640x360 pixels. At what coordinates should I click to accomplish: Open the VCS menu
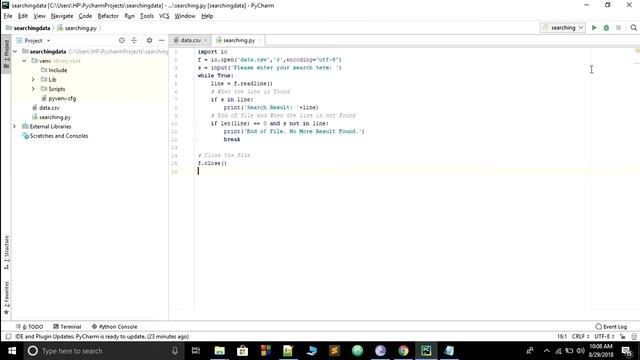(x=164, y=16)
